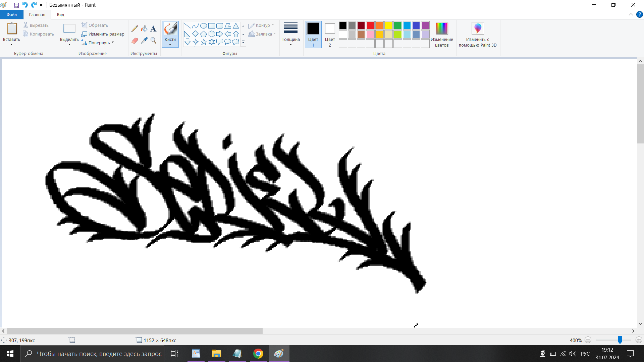Select the Eraser tool
The image size is (644, 362).
click(x=135, y=41)
